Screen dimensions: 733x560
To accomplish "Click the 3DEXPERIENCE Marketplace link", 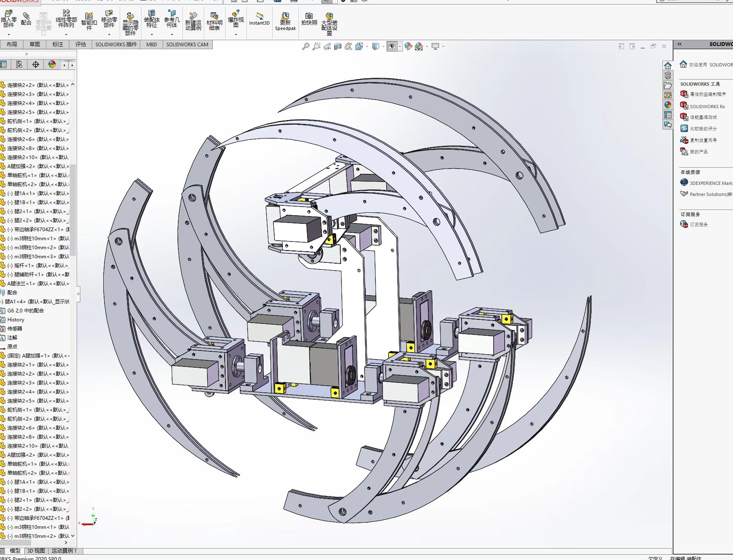I will pyautogui.click(x=710, y=183).
